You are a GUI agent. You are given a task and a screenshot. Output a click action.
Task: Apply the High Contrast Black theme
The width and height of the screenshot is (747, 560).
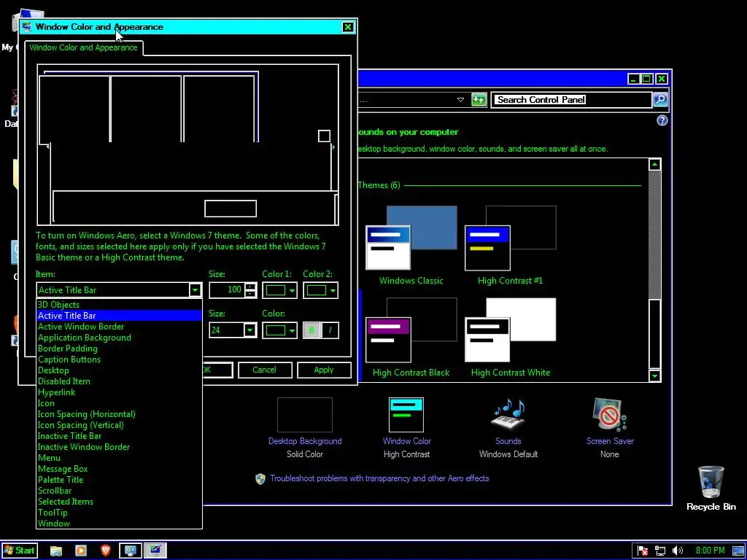411,338
